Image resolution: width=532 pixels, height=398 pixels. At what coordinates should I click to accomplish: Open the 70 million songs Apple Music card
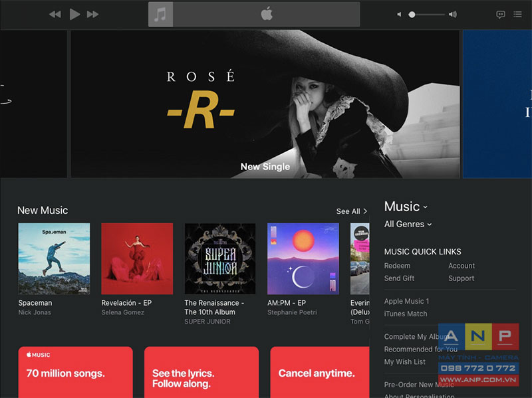click(76, 372)
